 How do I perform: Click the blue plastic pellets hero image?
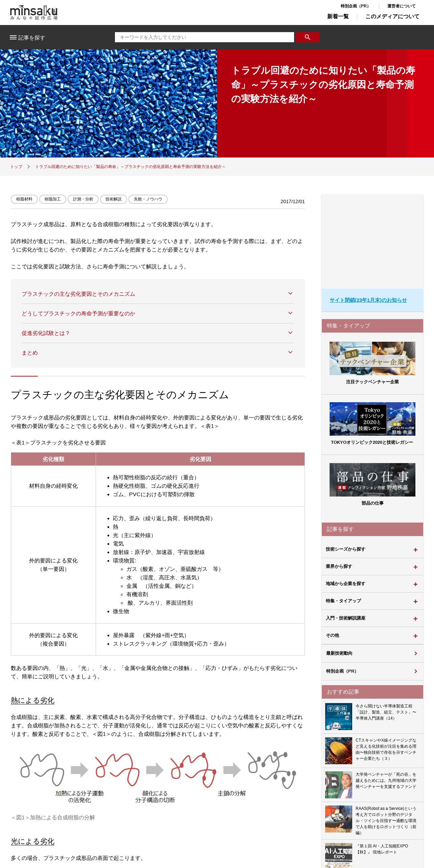coord(108,103)
